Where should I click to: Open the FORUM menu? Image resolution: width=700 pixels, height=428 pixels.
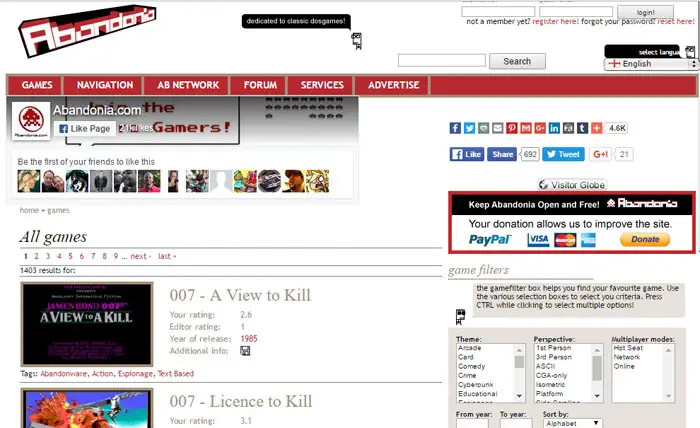point(260,85)
